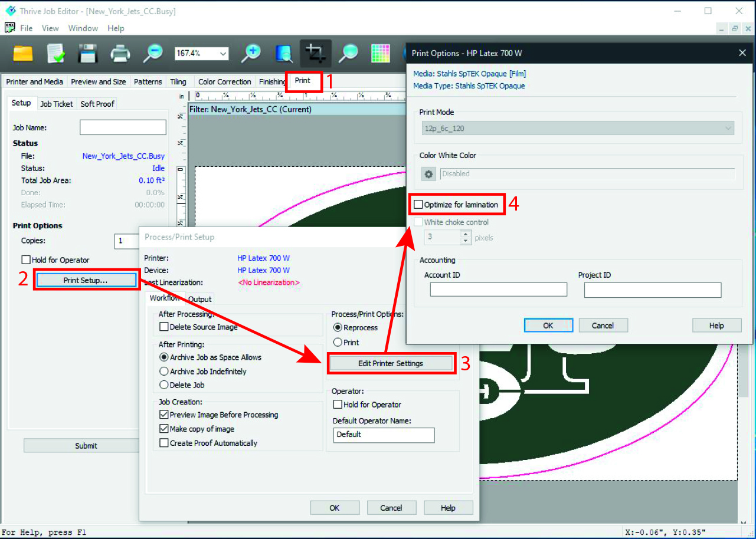Switch to Tiling tab
The width and height of the screenshot is (756, 539).
click(178, 82)
